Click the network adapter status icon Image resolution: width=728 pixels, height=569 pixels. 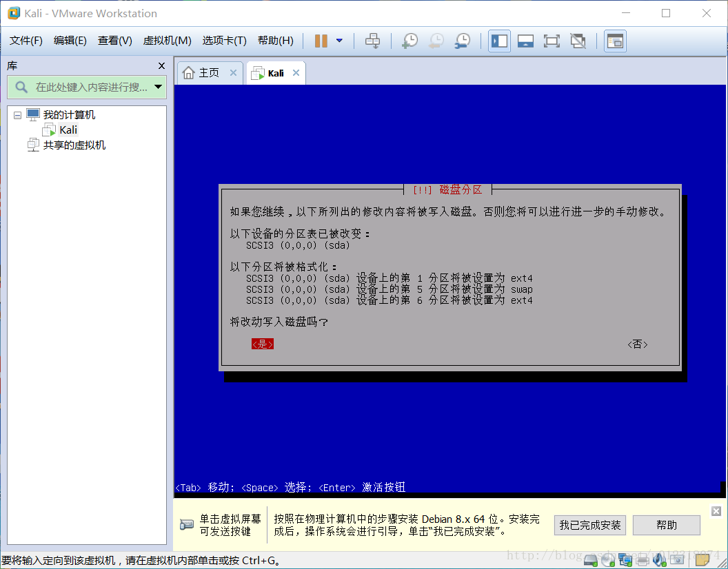pos(625,561)
